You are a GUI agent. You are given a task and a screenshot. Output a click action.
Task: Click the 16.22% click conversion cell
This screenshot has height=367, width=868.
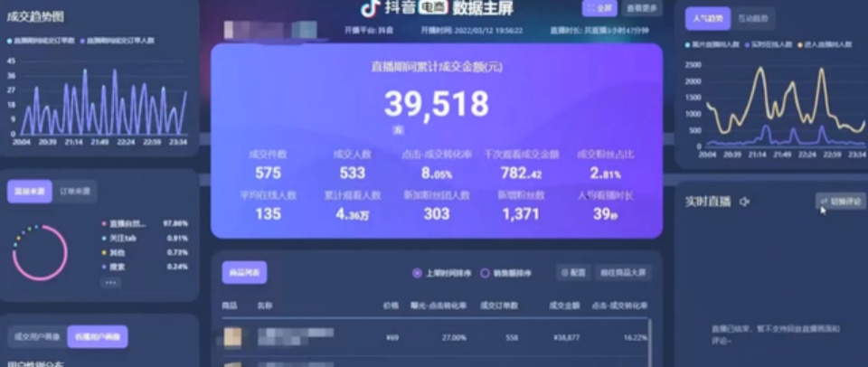636,337
